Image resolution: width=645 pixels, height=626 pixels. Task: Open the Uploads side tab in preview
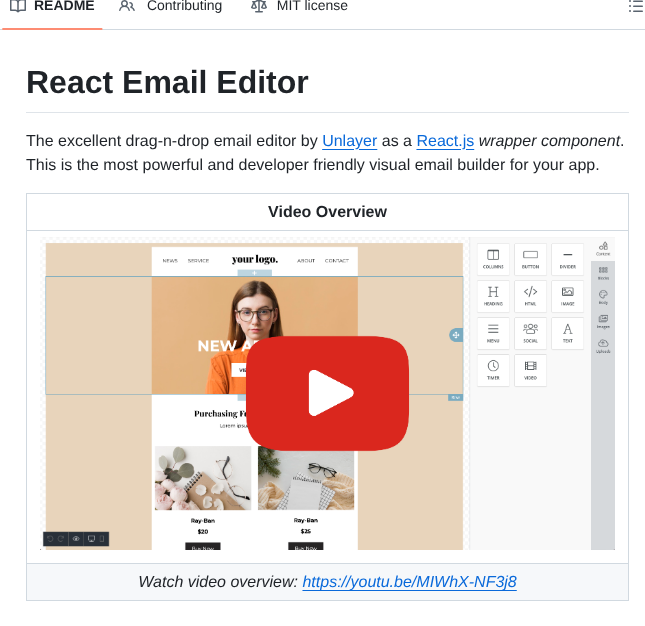click(x=603, y=346)
